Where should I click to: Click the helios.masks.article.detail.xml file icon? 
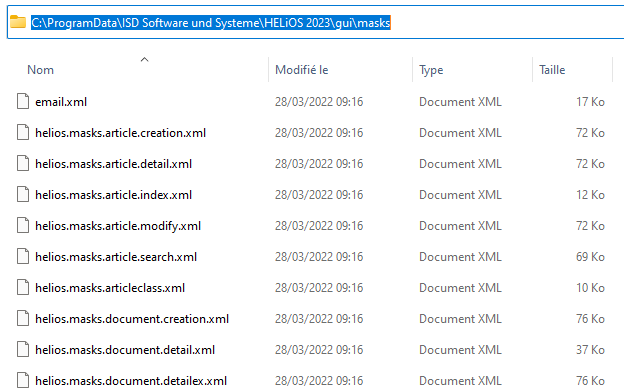point(23,164)
